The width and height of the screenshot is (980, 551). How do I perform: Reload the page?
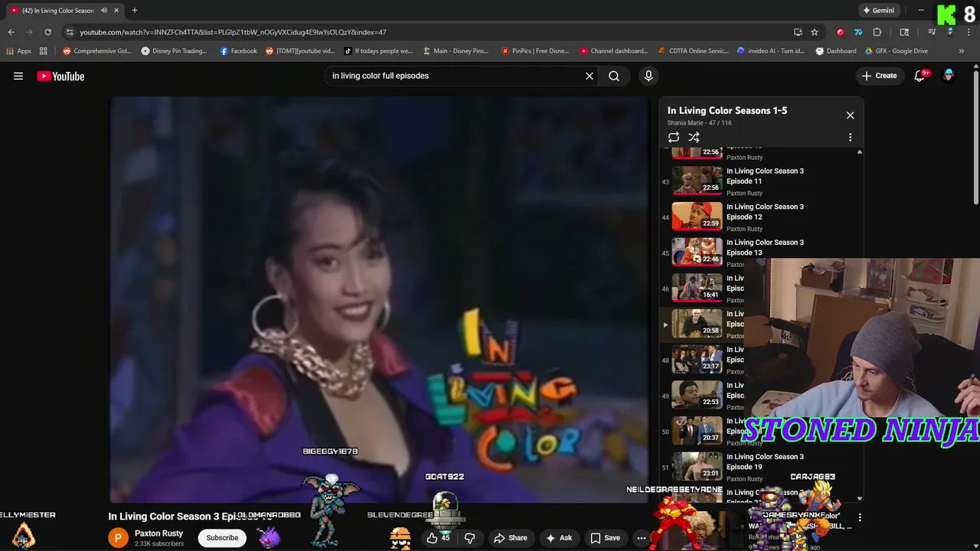click(x=47, y=32)
